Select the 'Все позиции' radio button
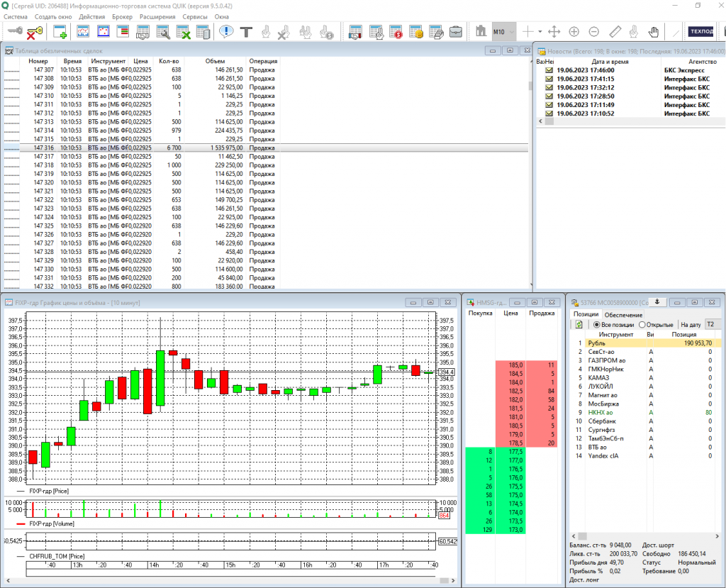Image resolution: width=726 pixels, height=588 pixels. [x=597, y=325]
